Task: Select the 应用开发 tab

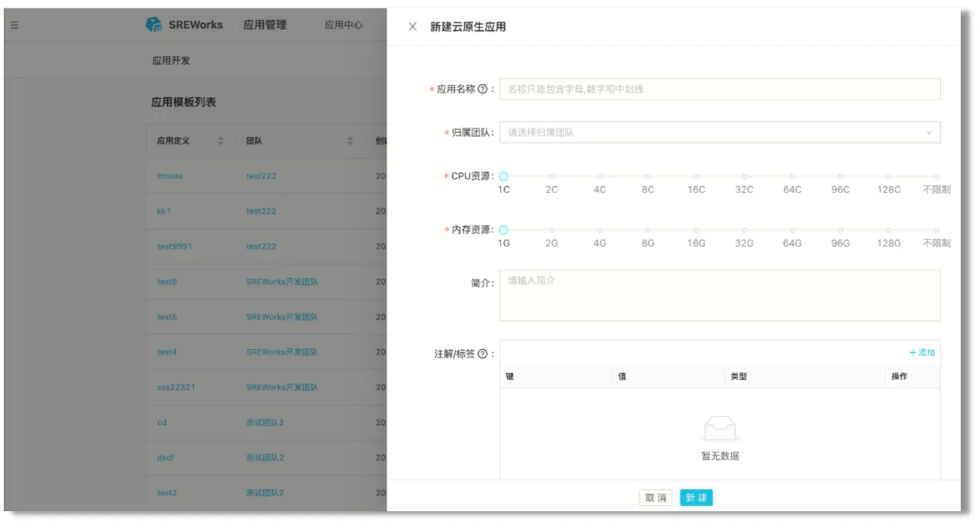Action: (x=171, y=60)
